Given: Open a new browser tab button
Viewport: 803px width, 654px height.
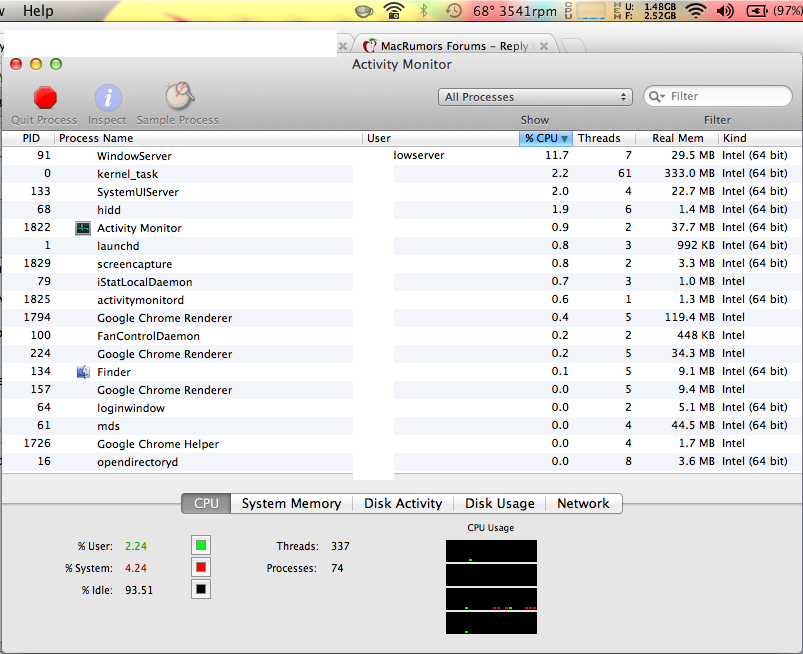Looking at the screenshot, I should 574,45.
